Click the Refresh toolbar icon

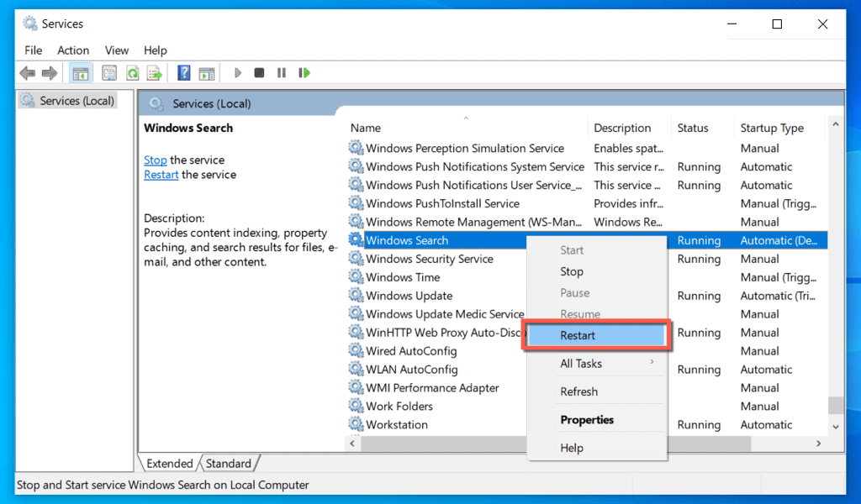(x=132, y=73)
